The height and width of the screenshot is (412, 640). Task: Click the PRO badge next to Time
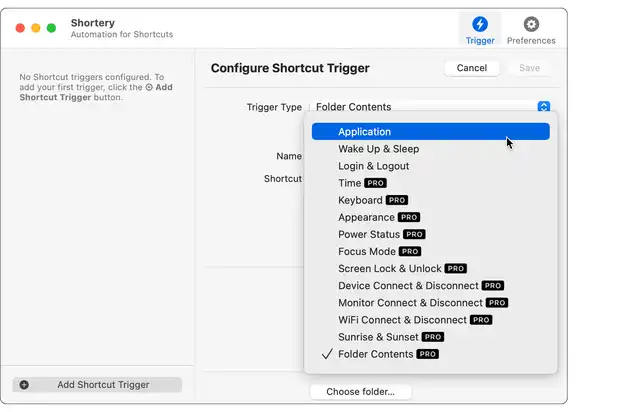click(375, 183)
